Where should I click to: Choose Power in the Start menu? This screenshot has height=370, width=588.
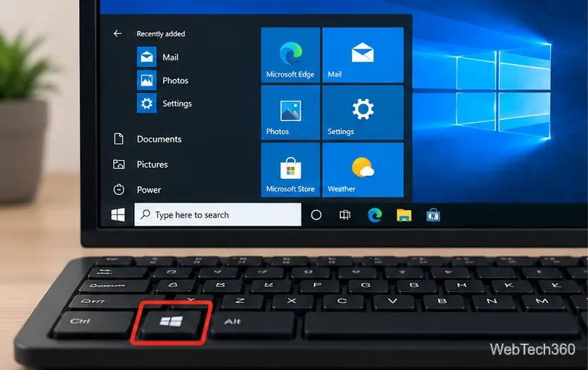(149, 190)
